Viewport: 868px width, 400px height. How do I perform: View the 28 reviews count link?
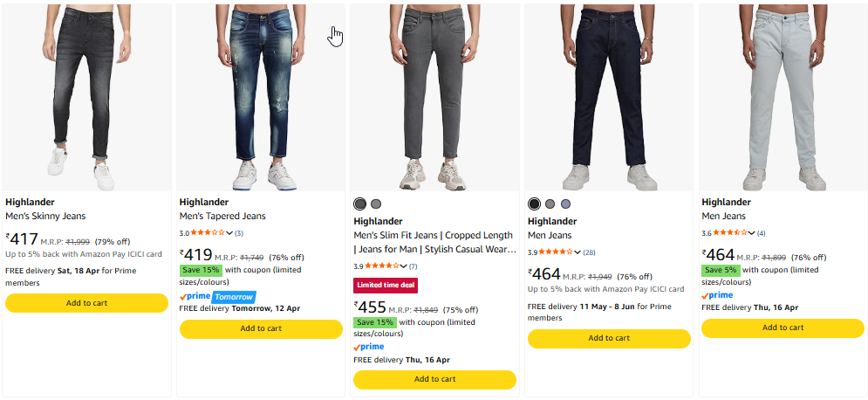(x=591, y=252)
